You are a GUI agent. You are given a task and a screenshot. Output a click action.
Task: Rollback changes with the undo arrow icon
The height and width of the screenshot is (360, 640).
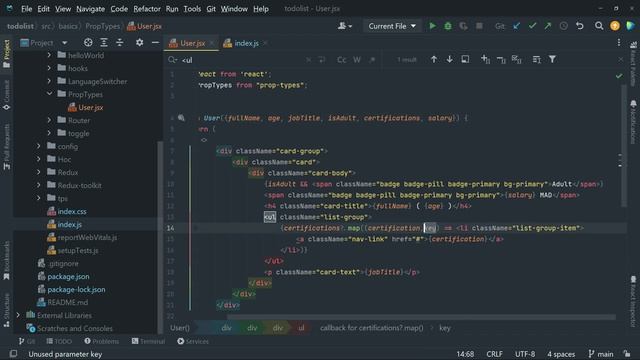[580, 26]
